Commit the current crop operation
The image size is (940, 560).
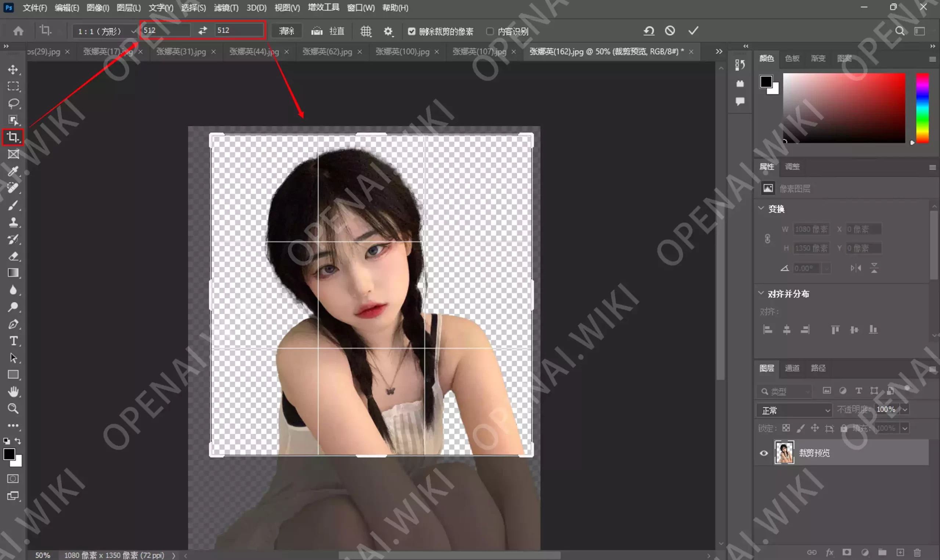[x=693, y=30]
